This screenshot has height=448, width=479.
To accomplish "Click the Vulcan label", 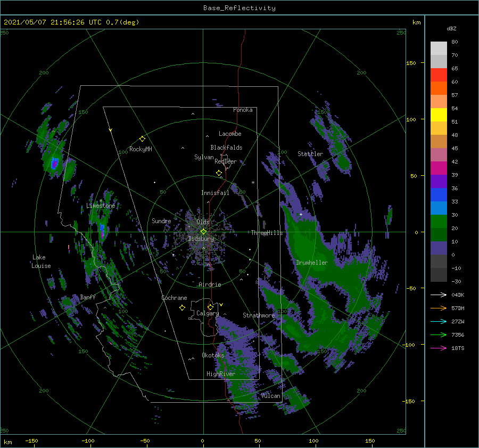I will pyautogui.click(x=271, y=396).
